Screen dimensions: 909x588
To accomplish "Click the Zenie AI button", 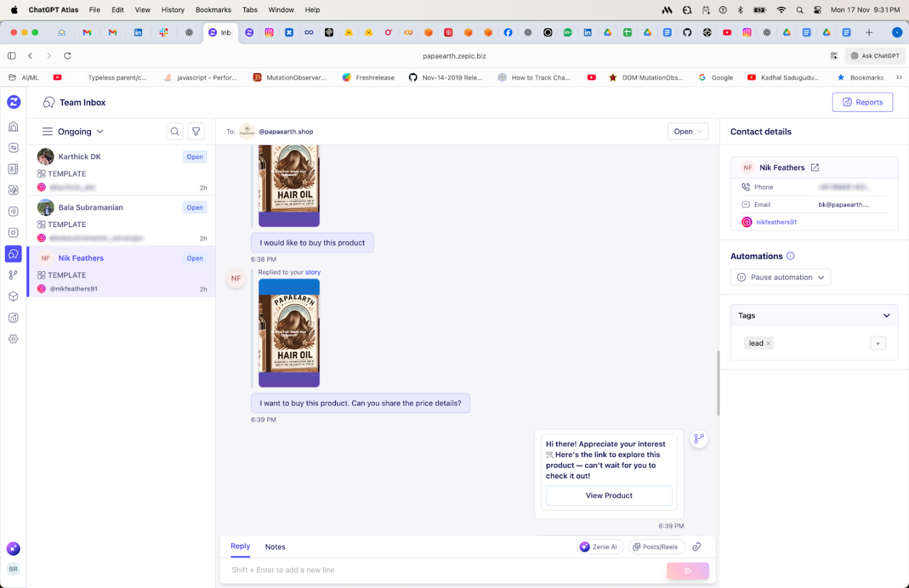I will pos(598,547).
